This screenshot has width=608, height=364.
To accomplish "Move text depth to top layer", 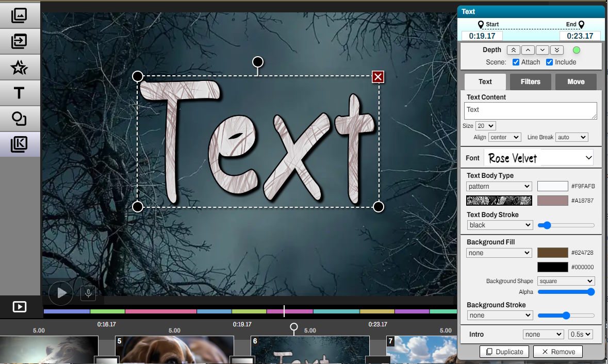I will click(x=514, y=50).
